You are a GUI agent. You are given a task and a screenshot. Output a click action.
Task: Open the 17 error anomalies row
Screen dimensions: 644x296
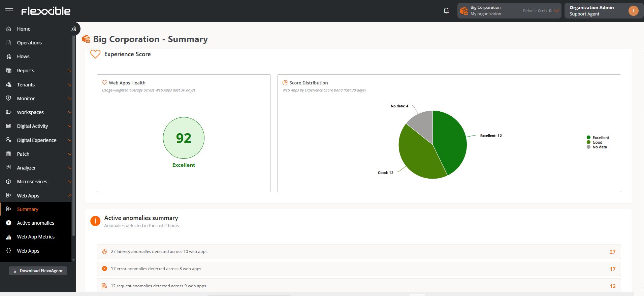pyautogui.click(x=359, y=269)
